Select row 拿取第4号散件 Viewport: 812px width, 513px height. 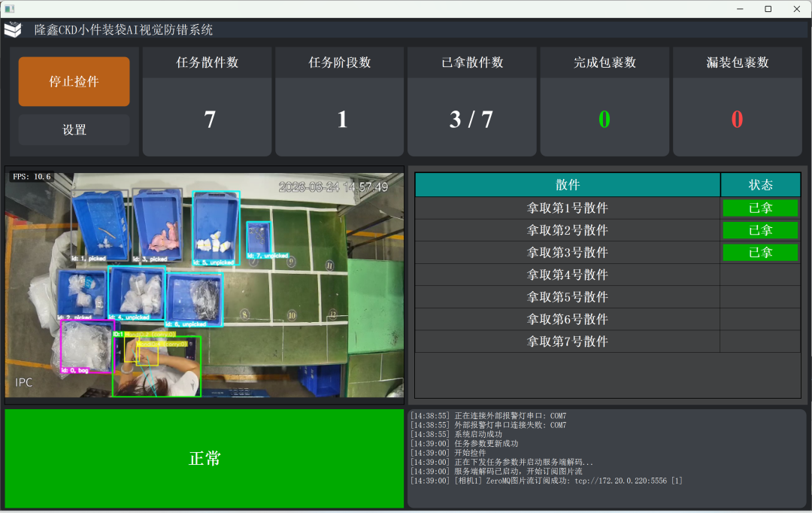pos(607,275)
